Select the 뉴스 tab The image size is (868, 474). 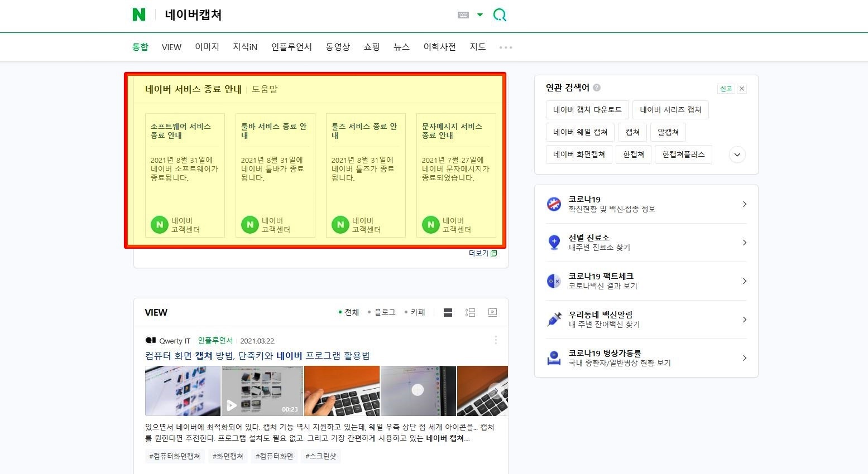(x=401, y=47)
